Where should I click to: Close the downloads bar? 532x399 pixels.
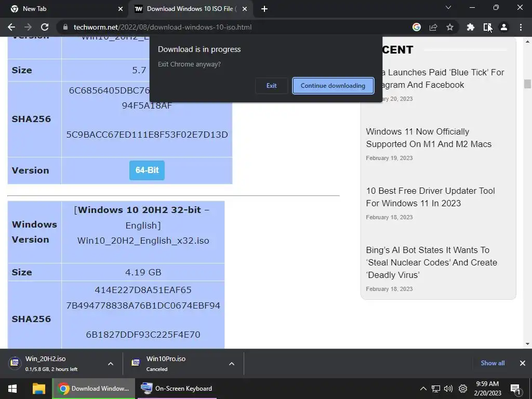tap(523, 363)
